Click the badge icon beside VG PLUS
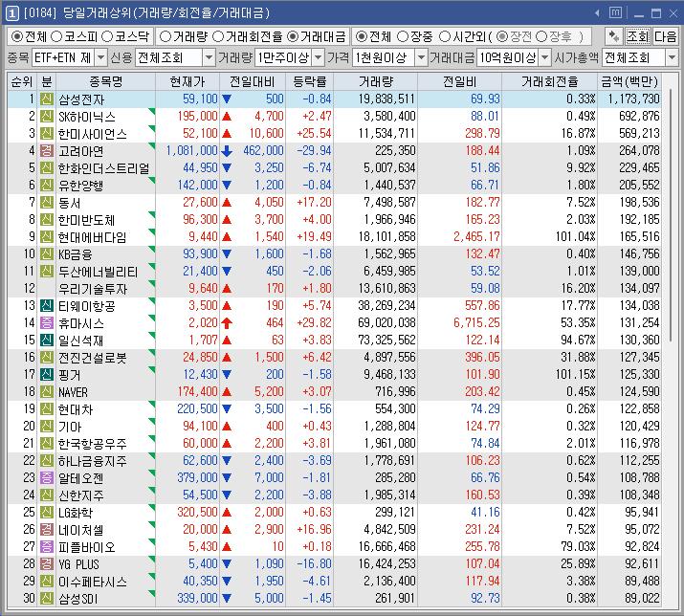684x616 pixels. 47,563
